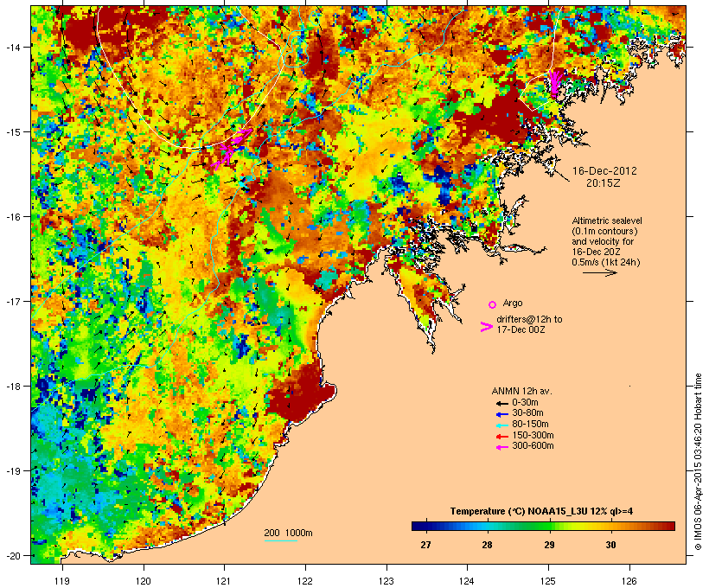
Task: Click the Altimetric sealevel text
Action: click(x=607, y=220)
